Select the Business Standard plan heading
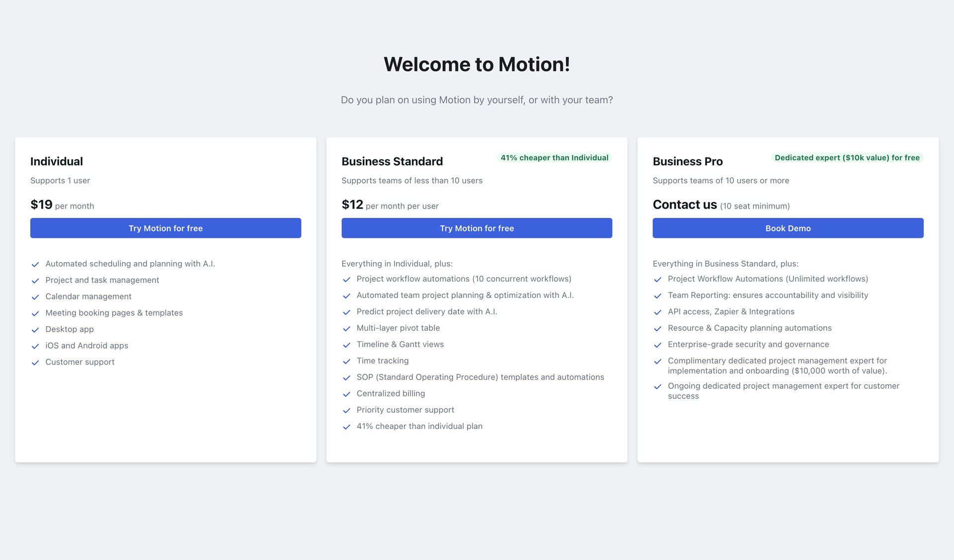This screenshot has height=560, width=954. [392, 161]
